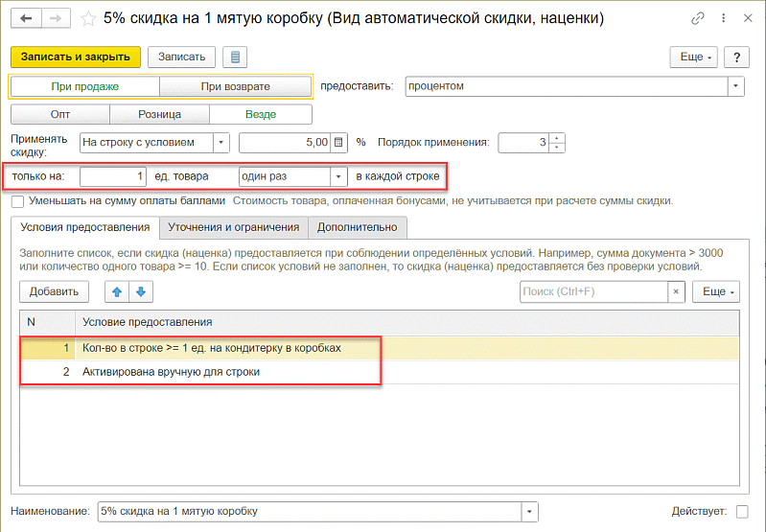Click Записать и закрыть button

tap(76, 58)
